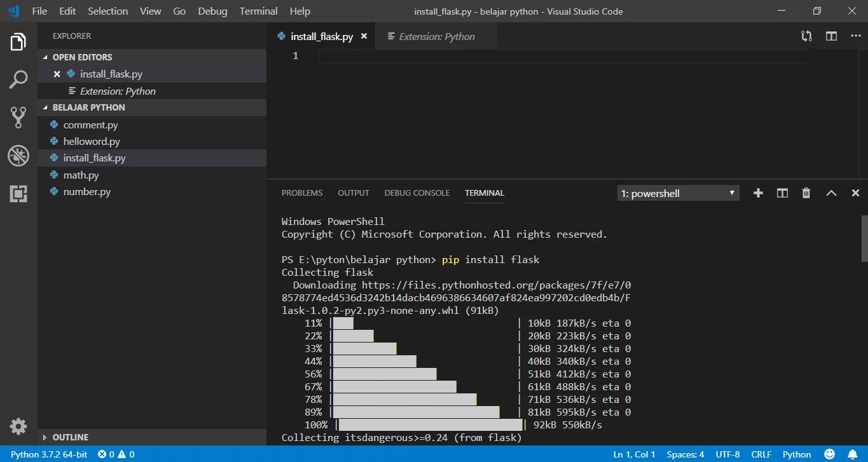
Task: Open the File menu
Action: pos(39,11)
